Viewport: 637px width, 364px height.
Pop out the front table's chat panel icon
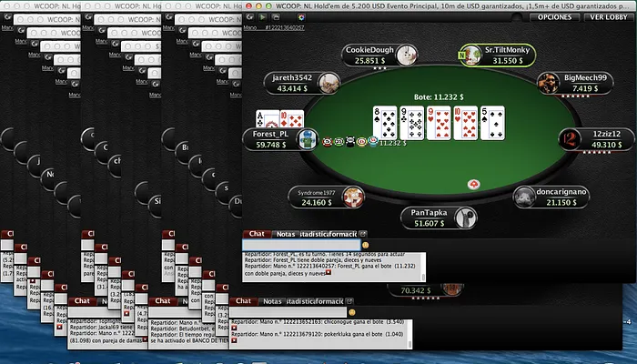tap(363, 234)
